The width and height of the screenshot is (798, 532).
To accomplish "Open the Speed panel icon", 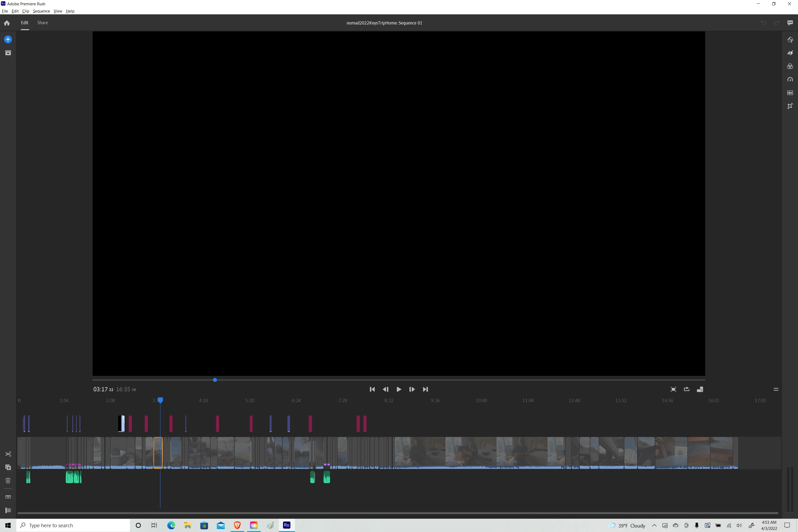I will [790, 79].
